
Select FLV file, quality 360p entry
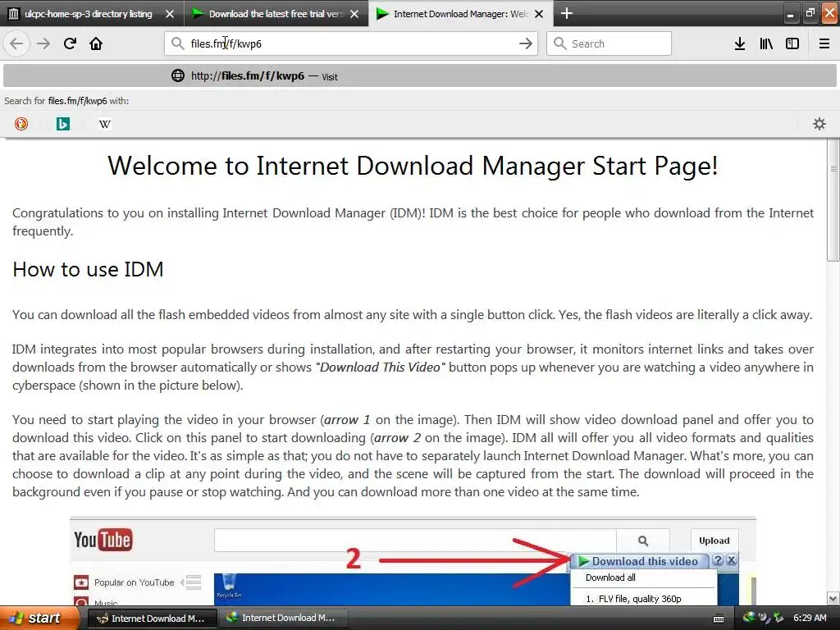[633, 599]
